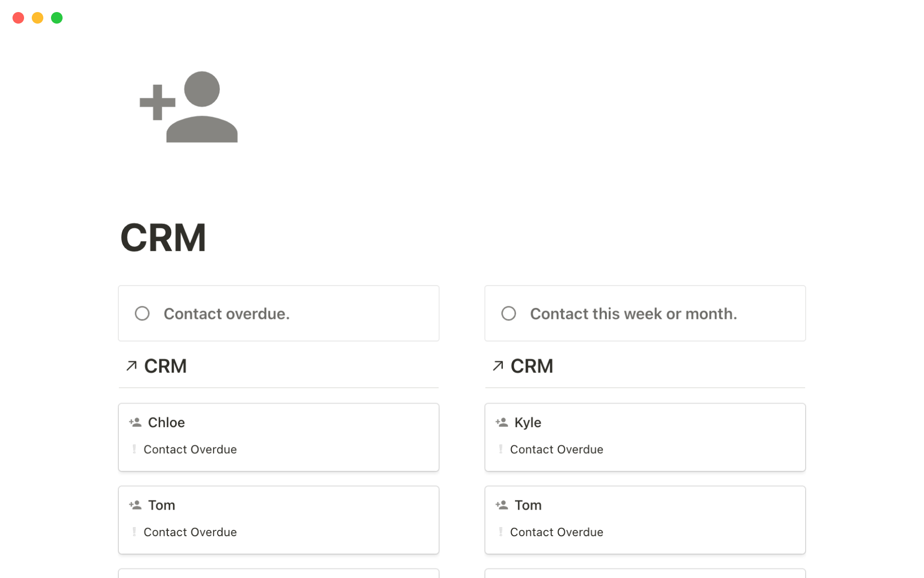Click Contact Overdue status on Tom left card

click(190, 532)
